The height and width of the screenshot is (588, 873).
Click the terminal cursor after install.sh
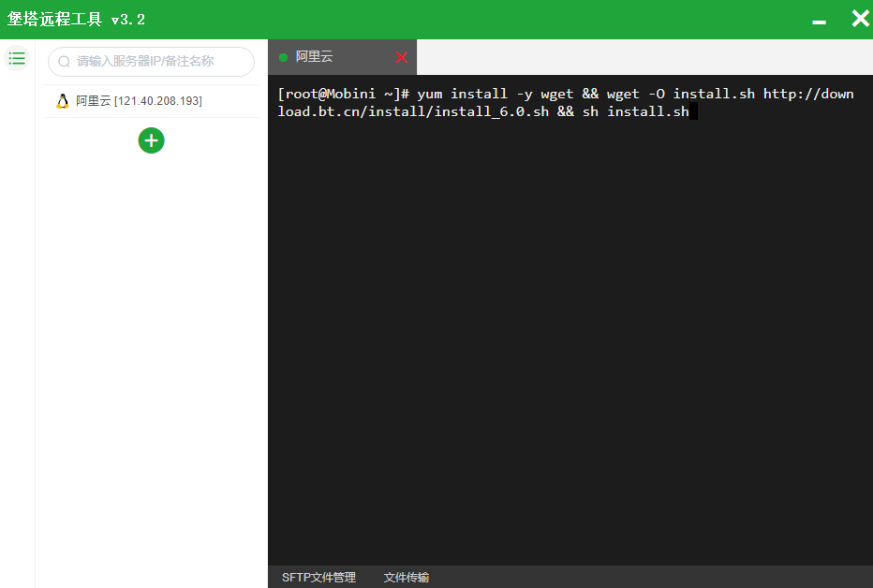pos(693,111)
